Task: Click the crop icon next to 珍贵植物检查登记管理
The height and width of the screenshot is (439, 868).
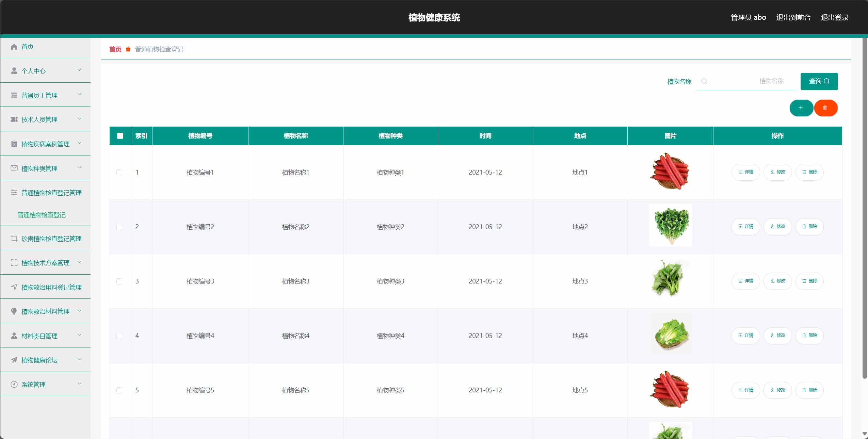Action: [x=14, y=238]
